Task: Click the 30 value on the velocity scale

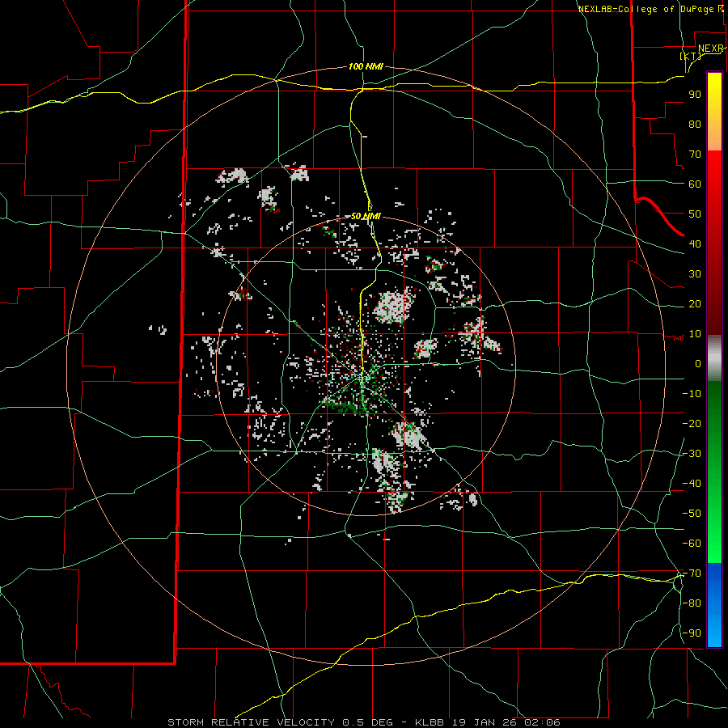Action: coord(695,274)
